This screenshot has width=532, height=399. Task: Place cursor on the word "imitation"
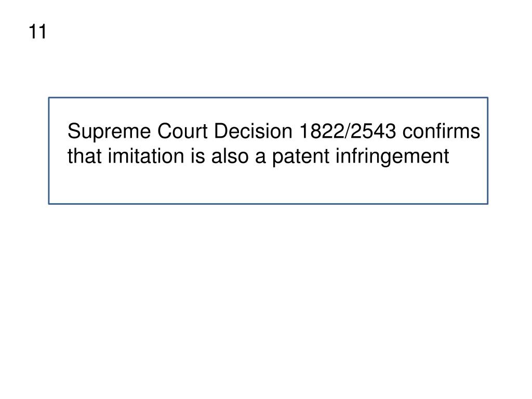point(146,156)
